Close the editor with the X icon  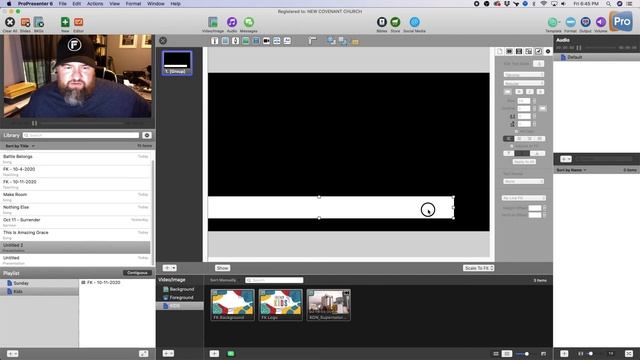pyautogui.click(x=163, y=40)
